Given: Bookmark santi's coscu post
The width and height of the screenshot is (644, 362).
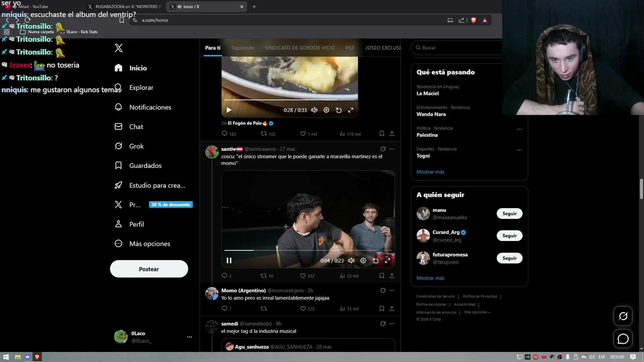Looking at the screenshot, I should click(381, 276).
